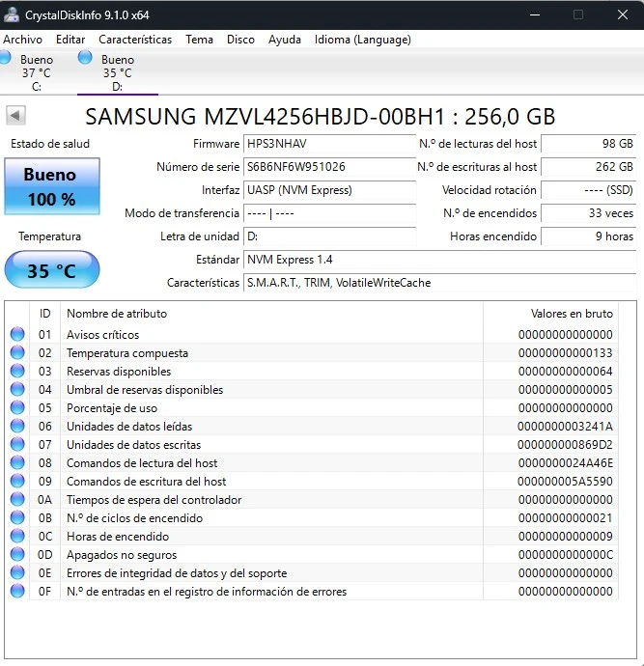
Task: Click the blue orb beside Apagados no seguros
Action: click(17, 555)
